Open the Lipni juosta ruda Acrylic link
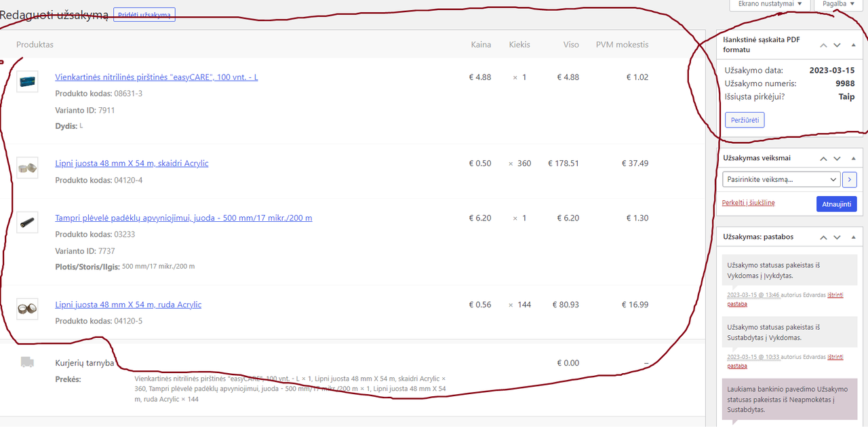The height and width of the screenshot is (441, 868). (x=128, y=305)
